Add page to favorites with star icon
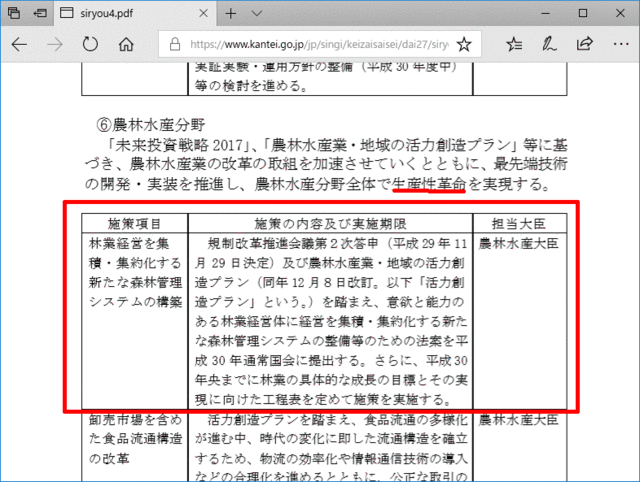 tap(464, 45)
